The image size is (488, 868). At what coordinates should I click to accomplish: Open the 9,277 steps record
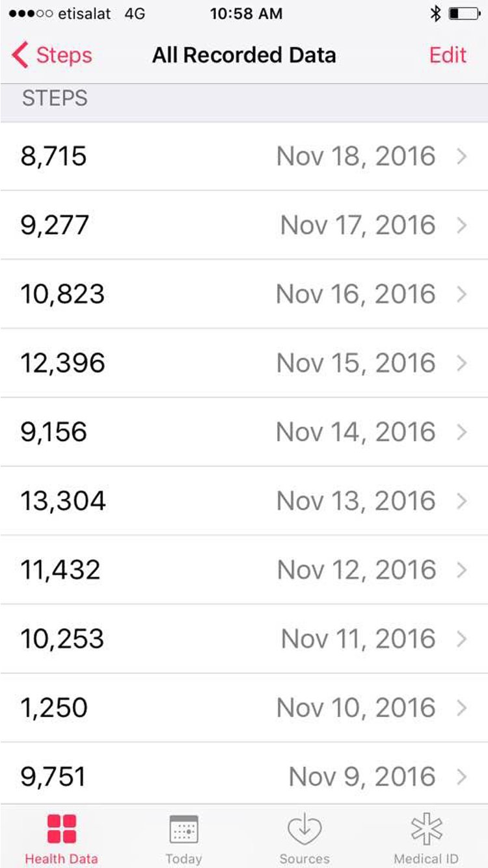tap(244, 225)
